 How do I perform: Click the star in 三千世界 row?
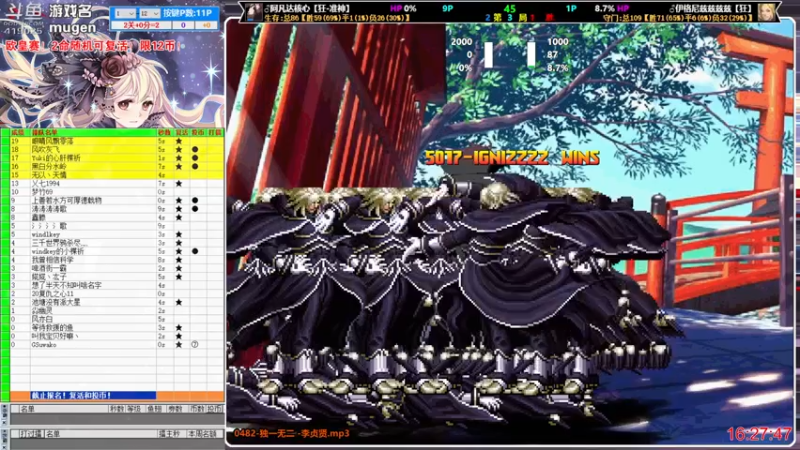pos(179,243)
